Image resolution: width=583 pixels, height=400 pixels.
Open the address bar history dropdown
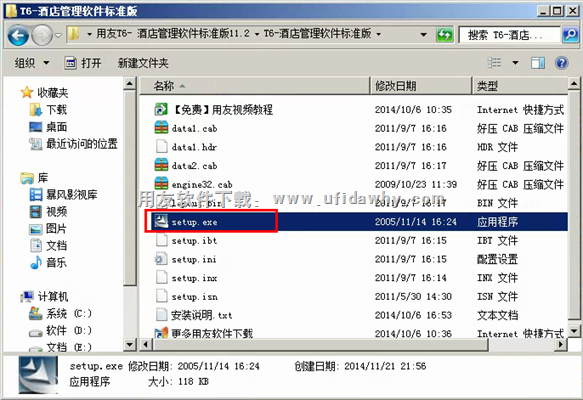(423, 35)
